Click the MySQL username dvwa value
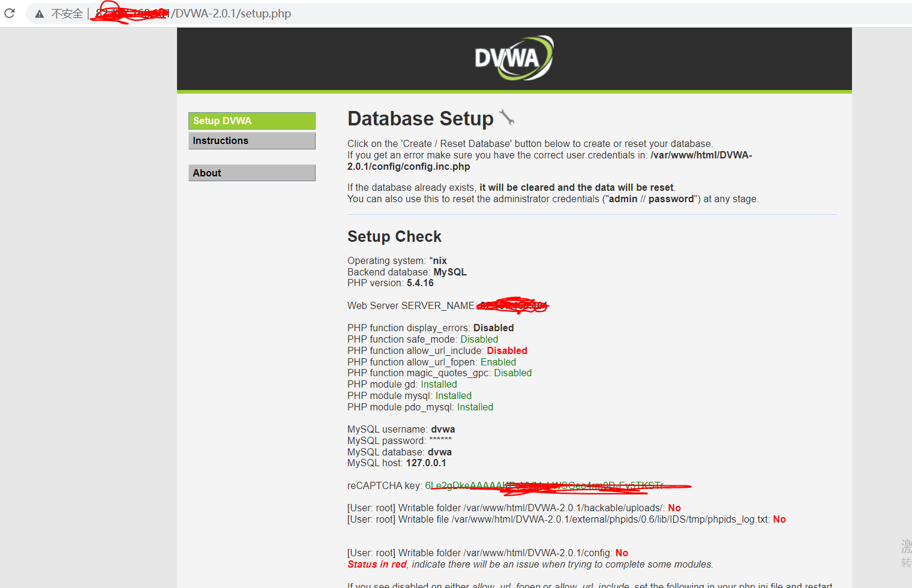This screenshot has width=912, height=588. pos(443,430)
